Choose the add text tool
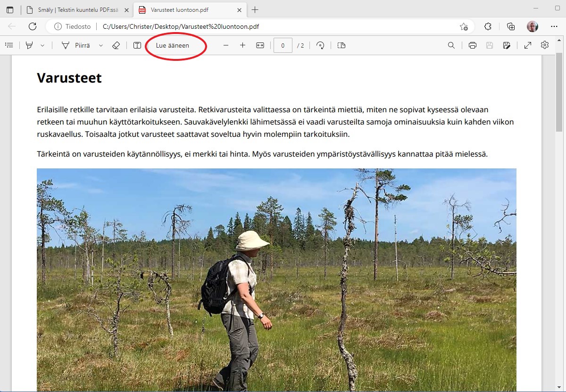Image resolution: width=566 pixels, height=392 pixels. pos(137,45)
